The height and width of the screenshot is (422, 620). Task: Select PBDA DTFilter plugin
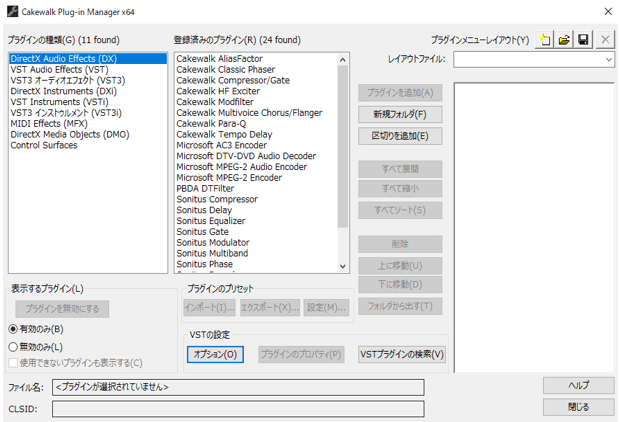(x=256, y=188)
